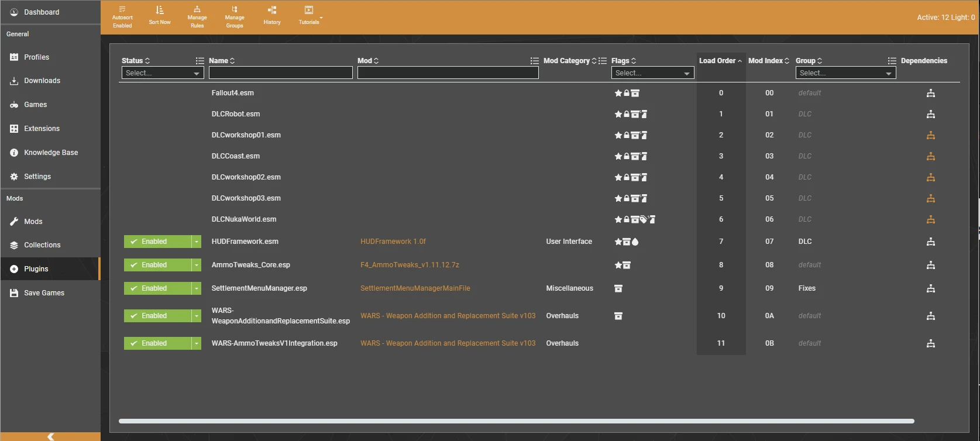Click the dependencies icon for DLCCoast.esm
This screenshot has width=980, height=441.
pyautogui.click(x=931, y=156)
